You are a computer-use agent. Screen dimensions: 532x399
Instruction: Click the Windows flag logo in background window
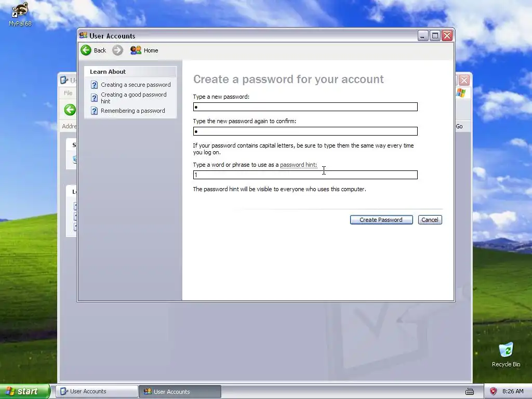[461, 92]
